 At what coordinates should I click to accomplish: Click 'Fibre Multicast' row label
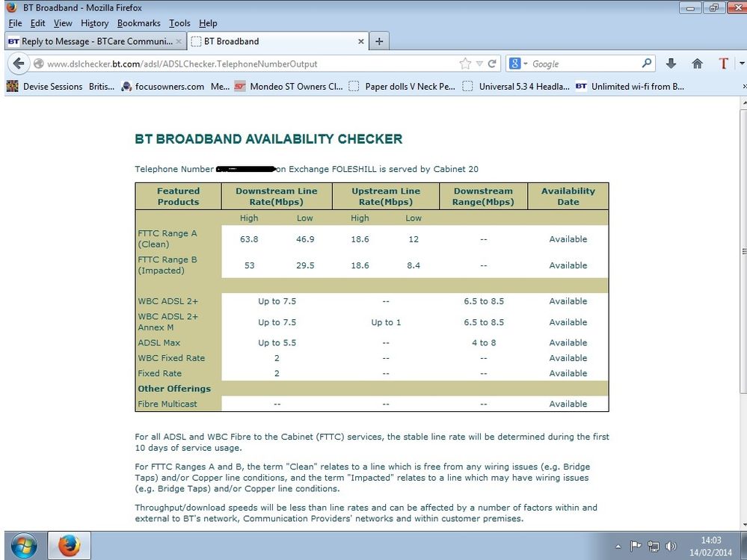tap(167, 404)
